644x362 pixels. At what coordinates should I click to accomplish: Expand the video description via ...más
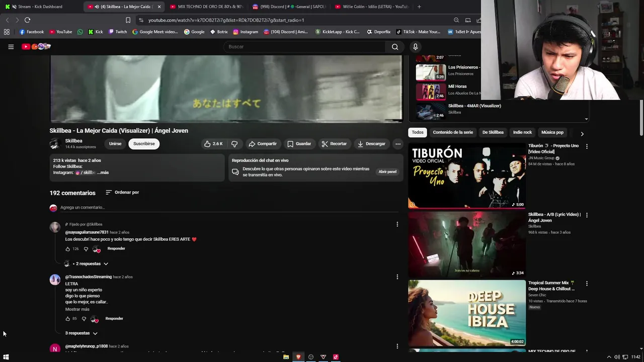click(x=103, y=172)
